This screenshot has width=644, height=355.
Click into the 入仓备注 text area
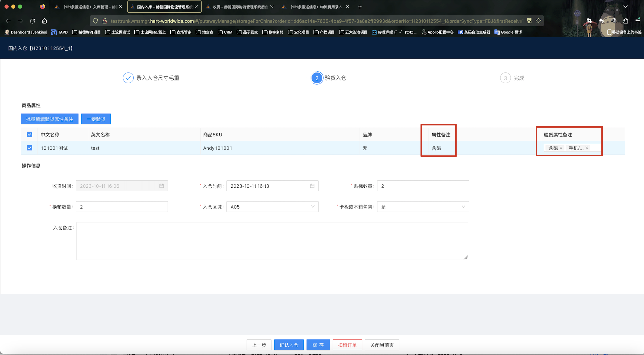click(x=272, y=241)
